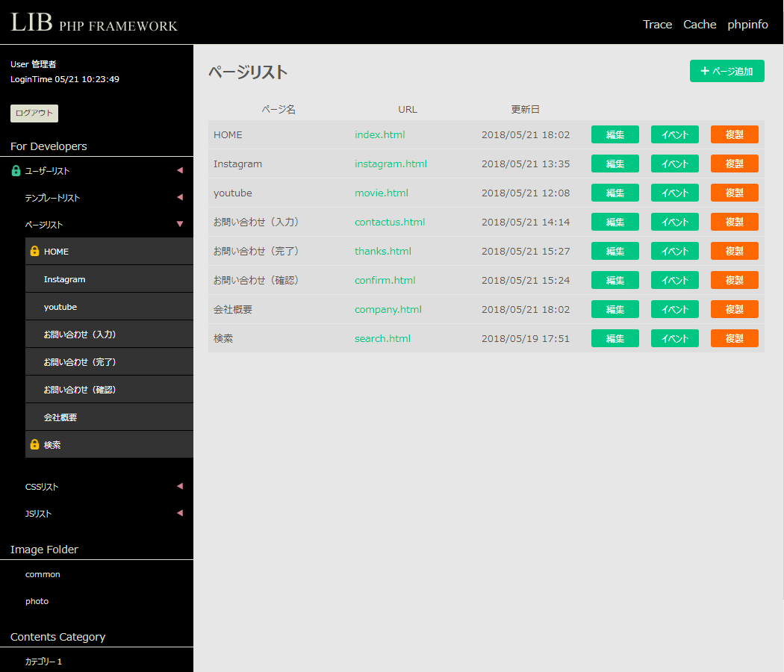Open the movie.html link

point(382,193)
